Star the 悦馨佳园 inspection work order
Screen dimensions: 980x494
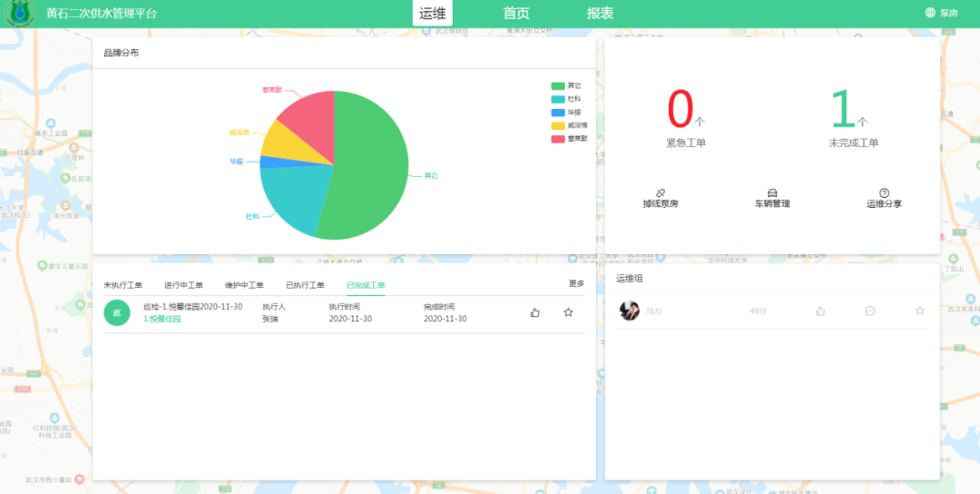tap(568, 312)
